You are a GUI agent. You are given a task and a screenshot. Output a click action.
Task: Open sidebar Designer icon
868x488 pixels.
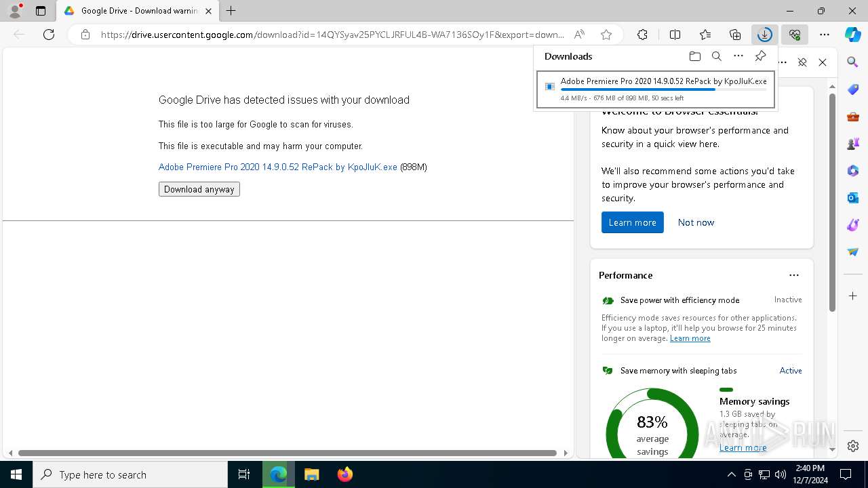pos(853,225)
